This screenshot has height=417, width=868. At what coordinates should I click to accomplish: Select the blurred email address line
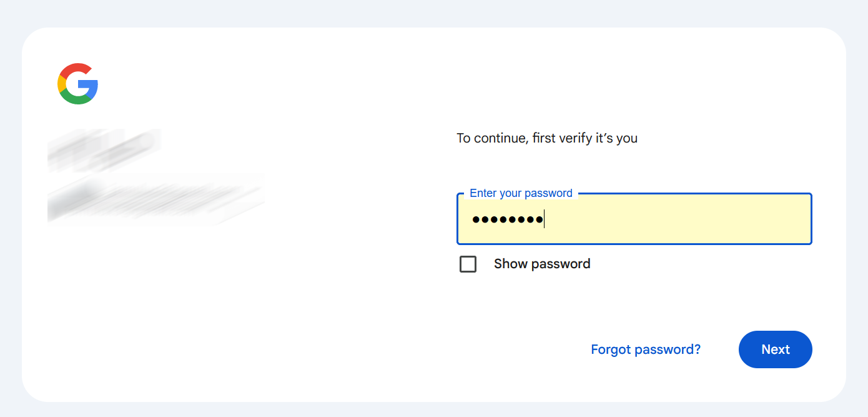(x=156, y=199)
